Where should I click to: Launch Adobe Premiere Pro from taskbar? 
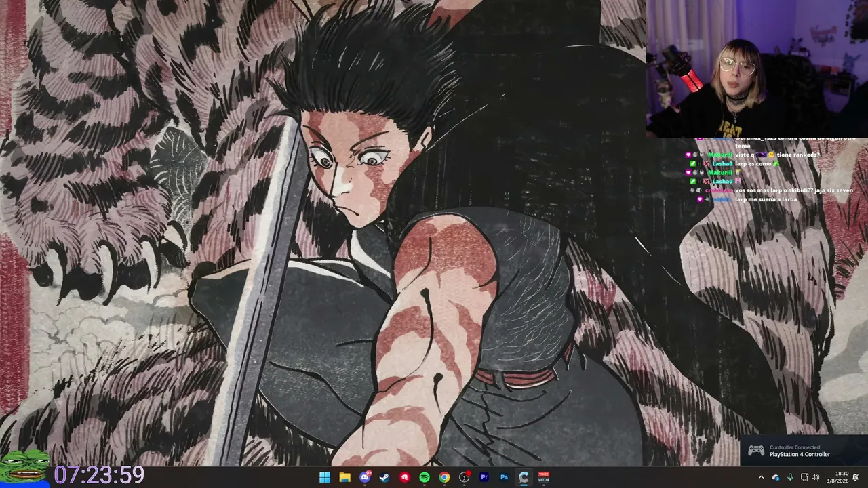tap(484, 477)
